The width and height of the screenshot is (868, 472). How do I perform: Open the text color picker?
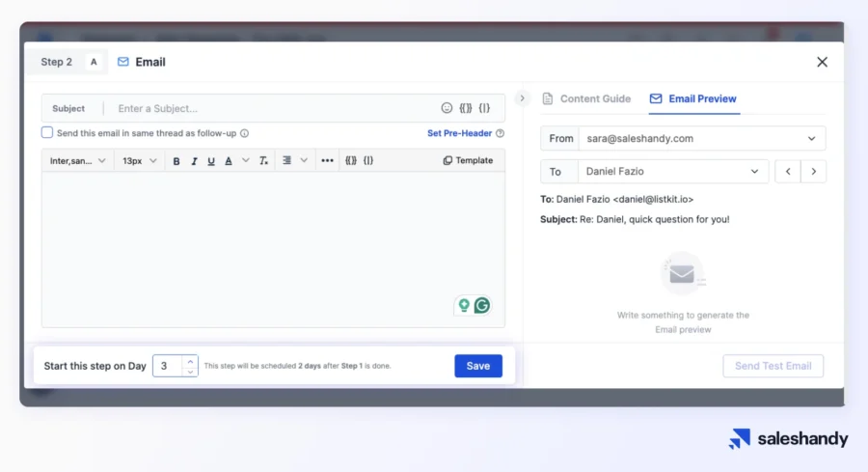tap(229, 161)
